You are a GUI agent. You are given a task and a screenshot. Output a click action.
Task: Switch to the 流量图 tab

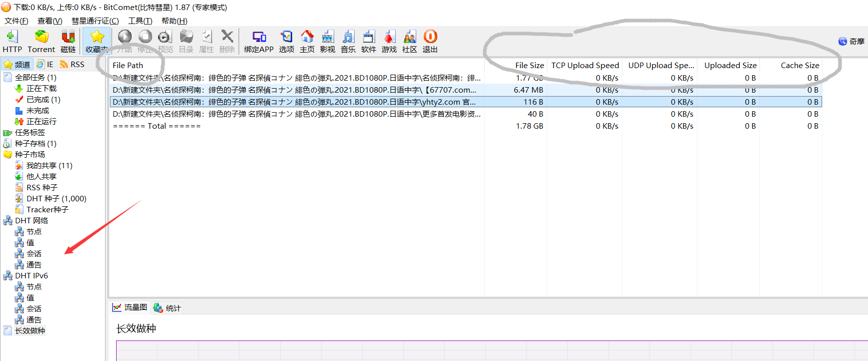point(130,307)
